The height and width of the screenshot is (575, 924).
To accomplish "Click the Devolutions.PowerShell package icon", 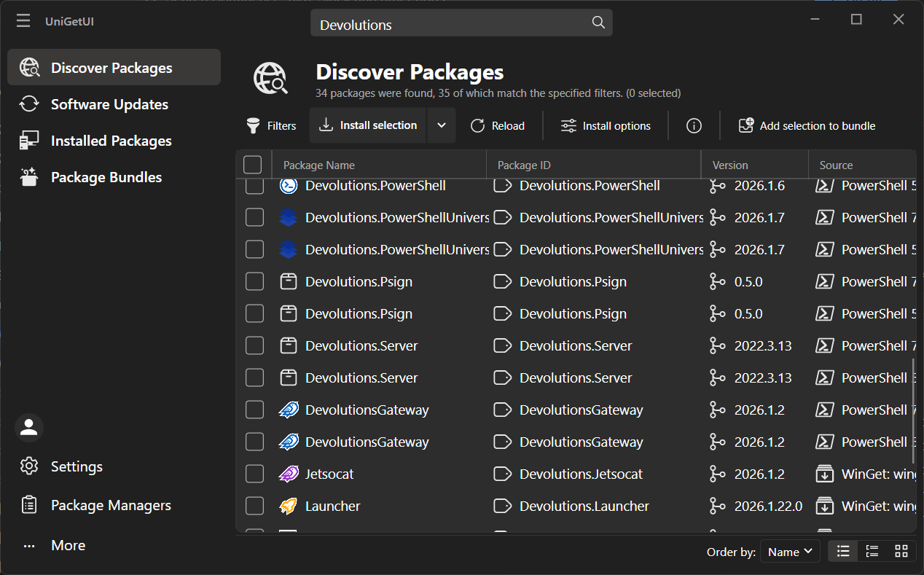I will pos(289,186).
